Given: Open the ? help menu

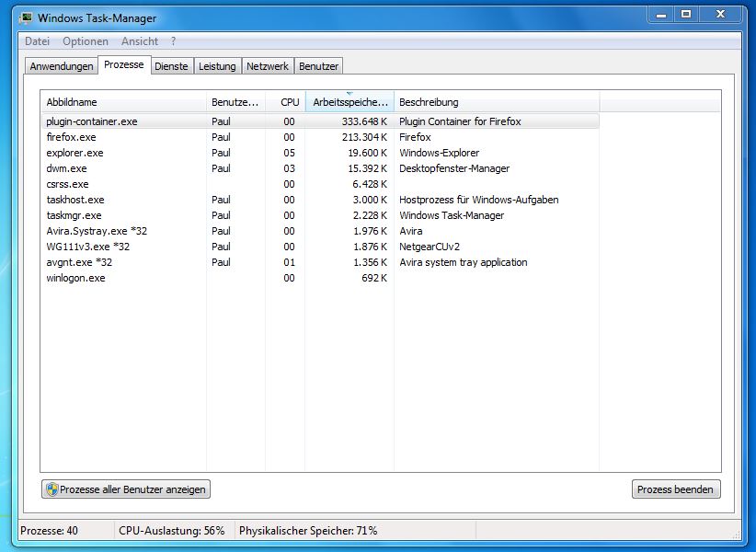Looking at the screenshot, I should pyautogui.click(x=173, y=41).
